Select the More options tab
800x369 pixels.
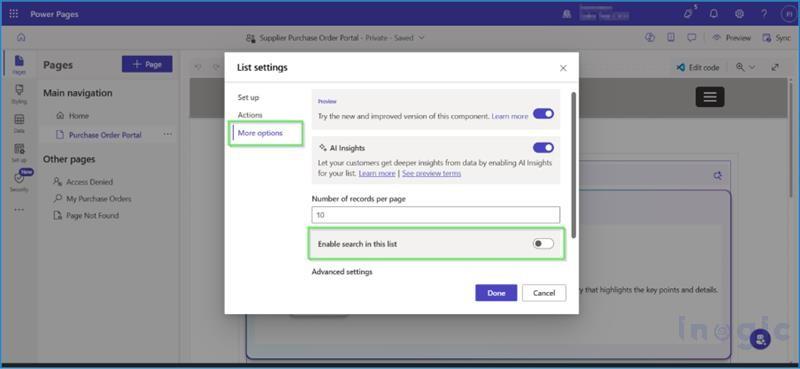[x=260, y=133]
